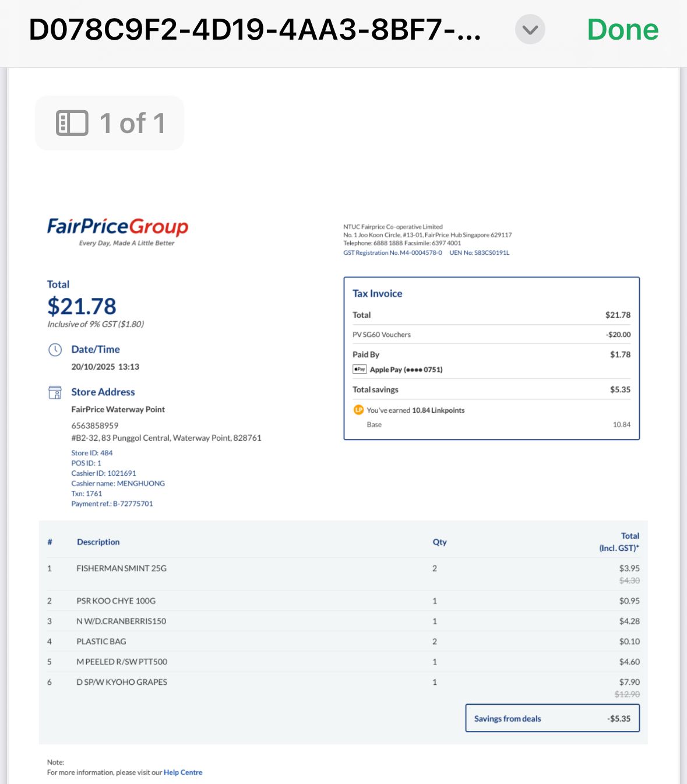Select 'Apple Pay (•••• 0751)' text
Image resolution: width=687 pixels, height=784 pixels.
406,370
